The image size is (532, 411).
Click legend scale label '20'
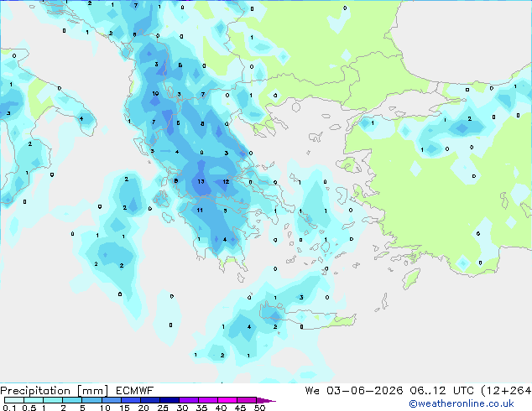click(x=143, y=408)
